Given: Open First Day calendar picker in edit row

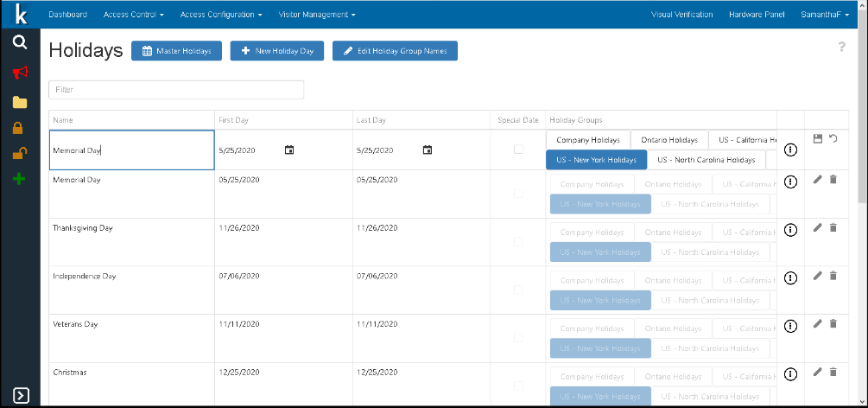Looking at the screenshot, I should click(289, 150).
